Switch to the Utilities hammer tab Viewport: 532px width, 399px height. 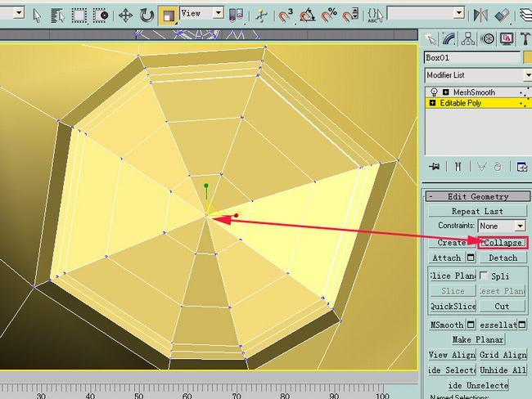click(x=525, y=39)
